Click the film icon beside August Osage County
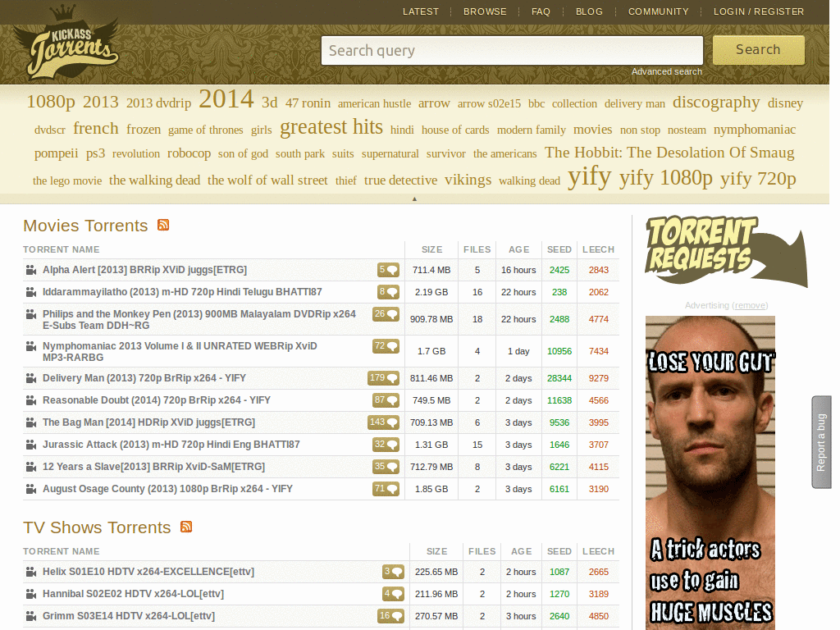 pyautogui.click(x=30, y=488)
